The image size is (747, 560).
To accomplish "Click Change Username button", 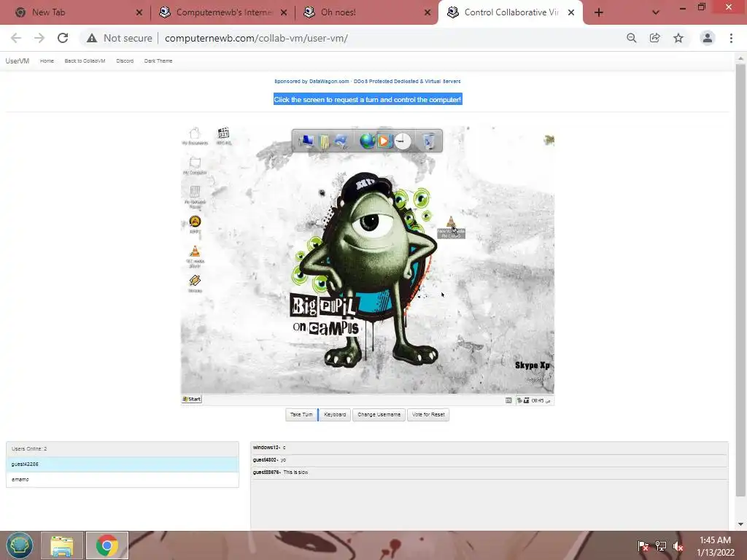I will pos(379,415).
